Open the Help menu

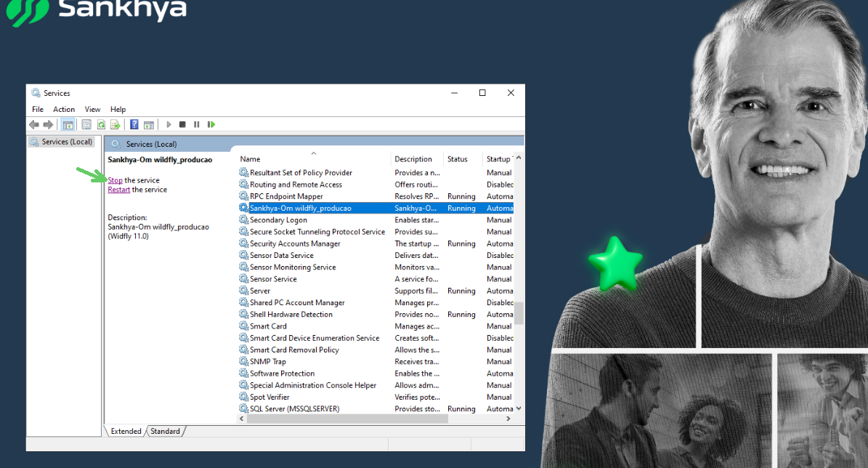(x=118, y=109)
